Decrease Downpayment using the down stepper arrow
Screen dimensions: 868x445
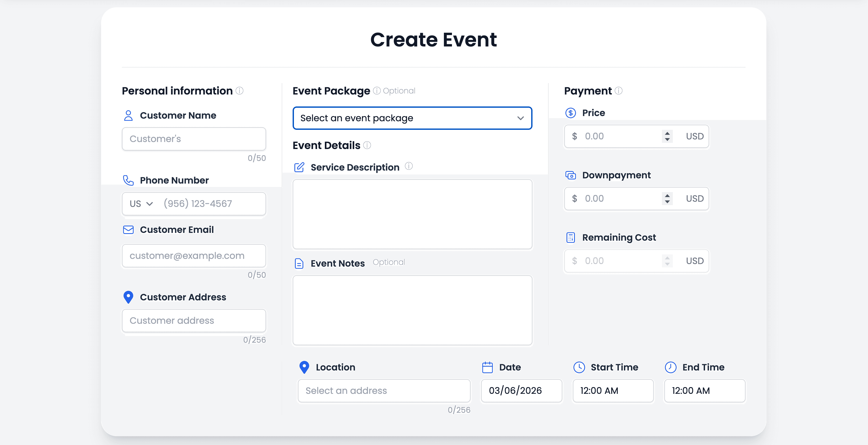pyautogui.click(x=667, y=202)
